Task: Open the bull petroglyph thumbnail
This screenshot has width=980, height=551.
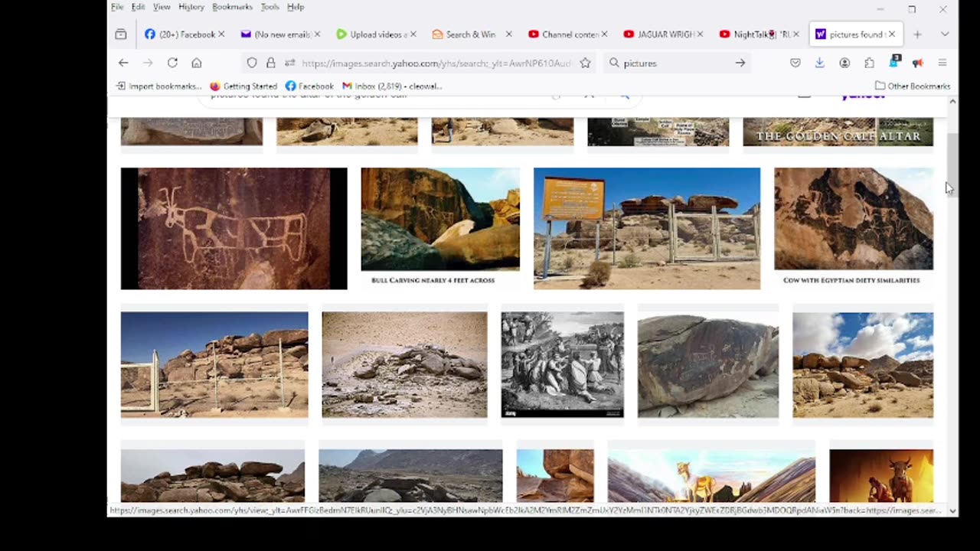Action: (234, 229)
